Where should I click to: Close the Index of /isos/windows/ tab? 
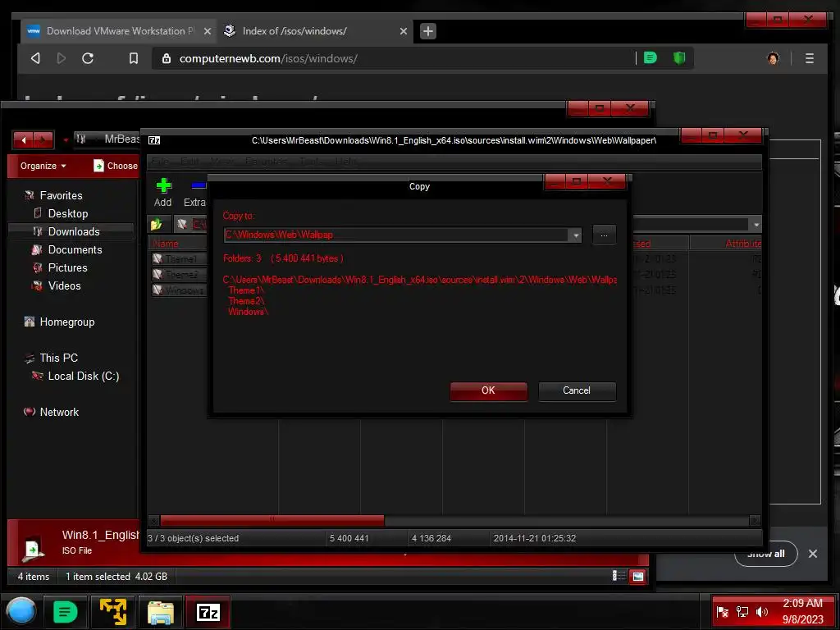coord(404,32)
